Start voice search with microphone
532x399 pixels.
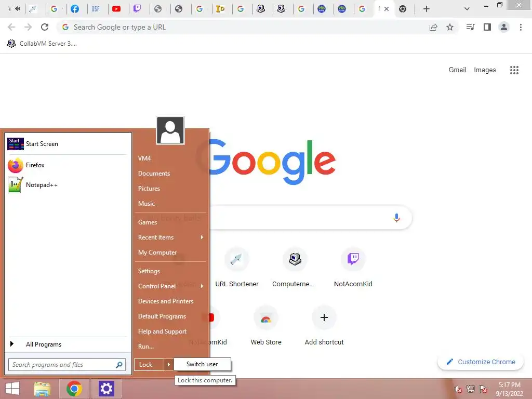click(x=396, y=218)
